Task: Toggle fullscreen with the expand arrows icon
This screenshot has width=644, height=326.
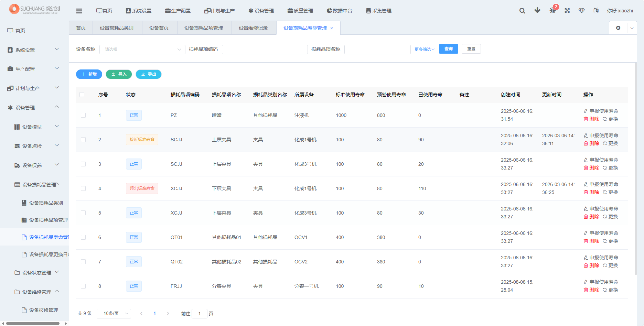Action: tap(567, 10)
